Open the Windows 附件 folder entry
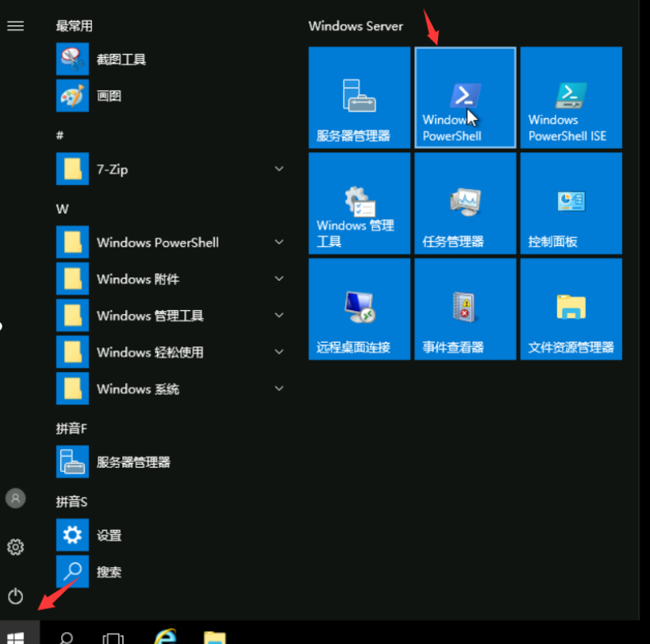This screenshot has height=644, width=650. point(170,278)
